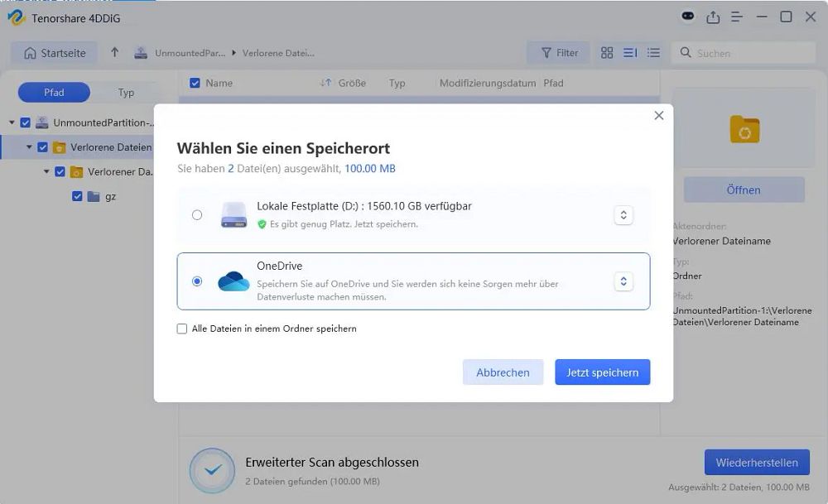
Task: Click the UnmountedPartition drive icon in tree
Action: click(x=41, y=122)
